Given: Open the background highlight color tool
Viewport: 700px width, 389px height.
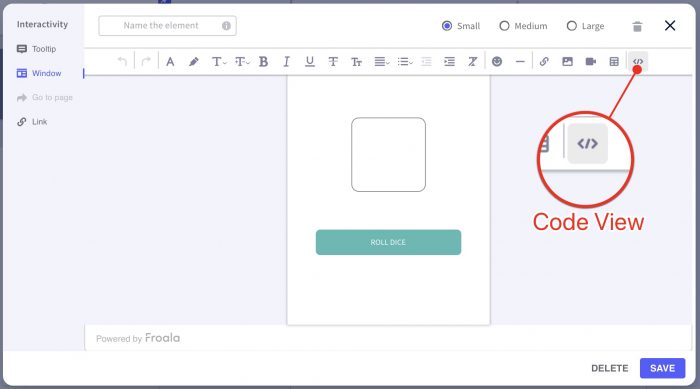Looking at the screenshot, I should click(x=193, y=62).
